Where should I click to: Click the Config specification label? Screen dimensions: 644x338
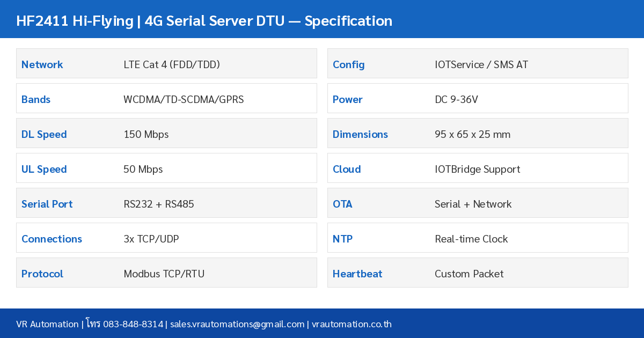[348, 64]
